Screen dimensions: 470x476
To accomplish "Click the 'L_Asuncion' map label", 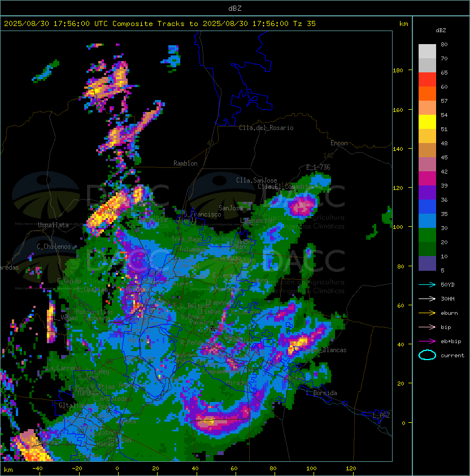I will (x=257, y=220).
